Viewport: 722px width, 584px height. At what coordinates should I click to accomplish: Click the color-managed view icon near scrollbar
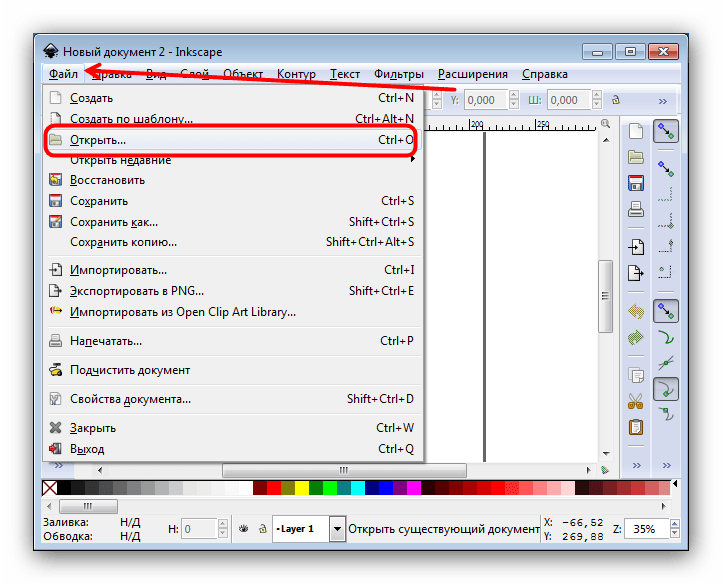605,470
